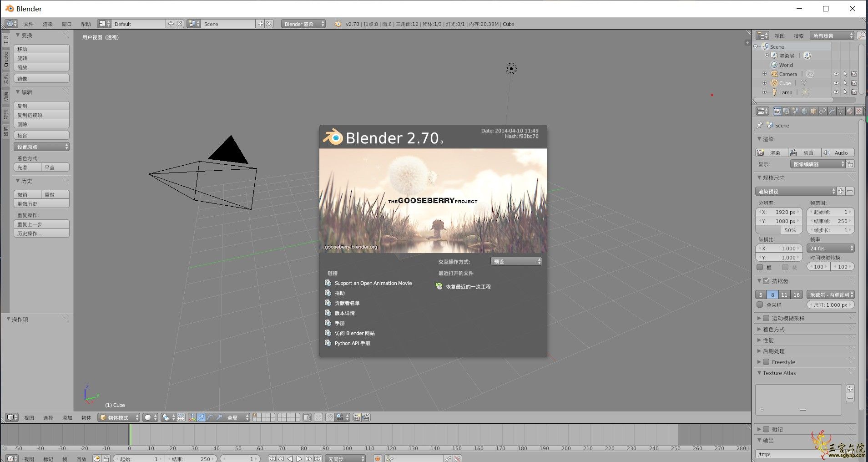Select the rotate manipulator arc

click(210, 417)
